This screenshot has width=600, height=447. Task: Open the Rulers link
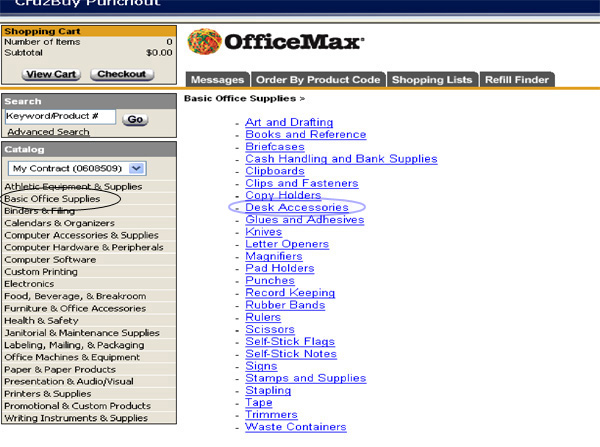click(x=263, y=317)
